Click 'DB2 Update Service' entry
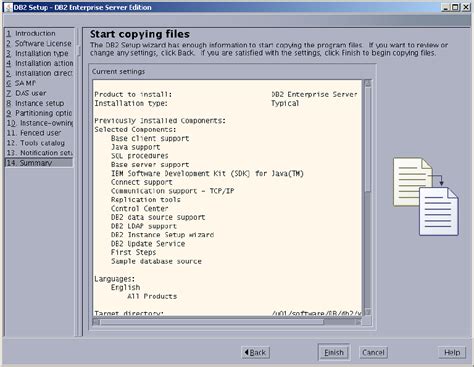 coord(148,244)
